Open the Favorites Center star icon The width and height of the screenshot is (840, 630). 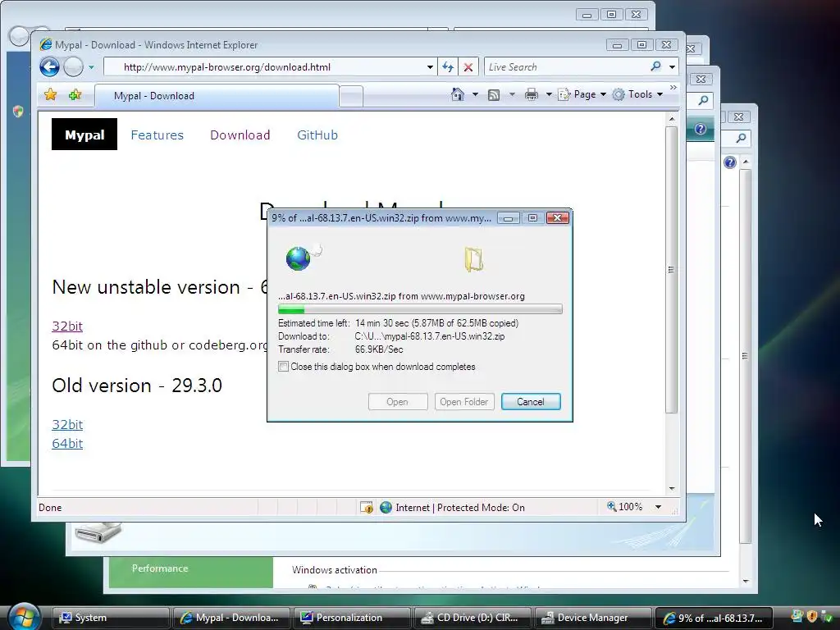50,95
